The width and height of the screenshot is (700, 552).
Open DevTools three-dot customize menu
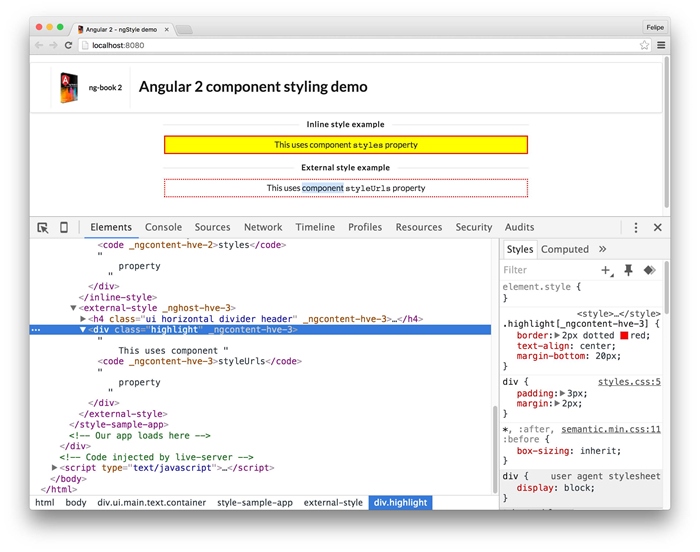pos(636,227)
